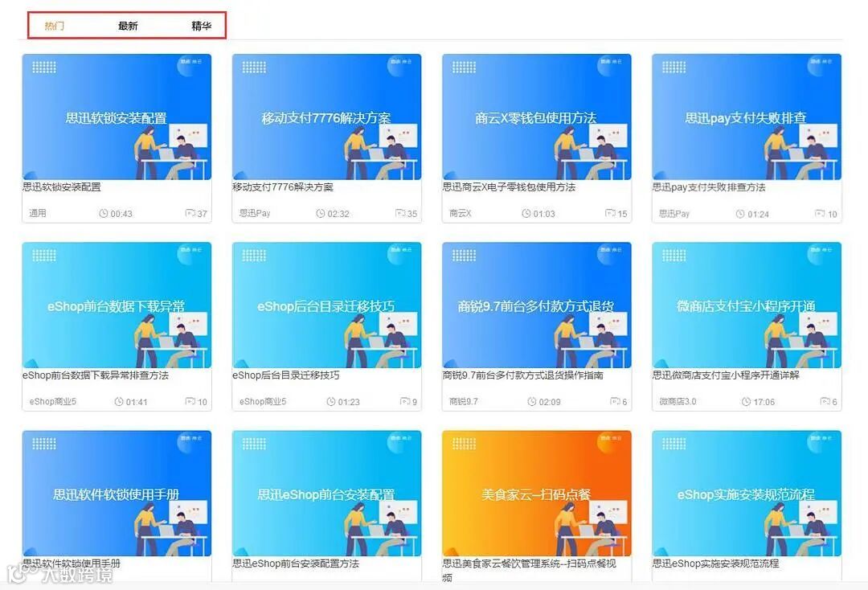Click the 思迅Pay tag on 思迅pay支付失败排查方法 card
The width and height of the screenshot is (868, 590).
pos(674,214)
